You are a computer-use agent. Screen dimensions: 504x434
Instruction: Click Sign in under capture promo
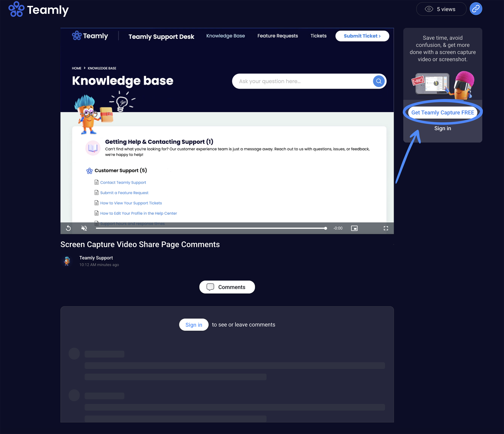[x=443, y=128]
